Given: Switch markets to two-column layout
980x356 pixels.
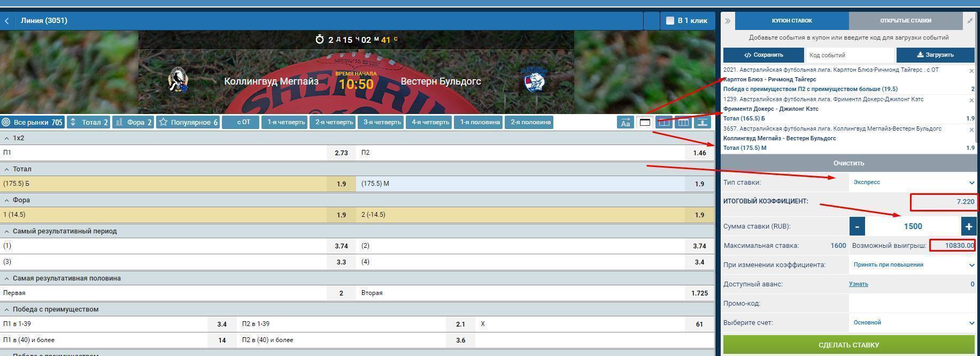Looking at the screenshot, I should (664, 123).
